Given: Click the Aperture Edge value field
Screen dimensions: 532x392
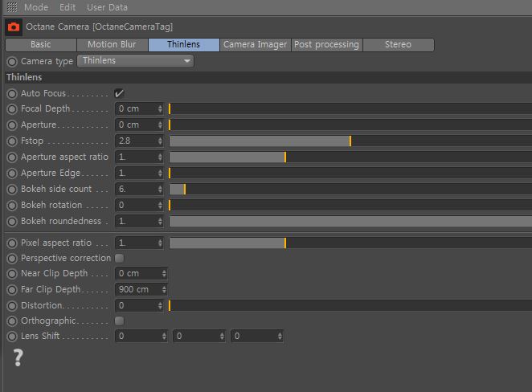Looking at the screenshot, I should coord(140,173).
